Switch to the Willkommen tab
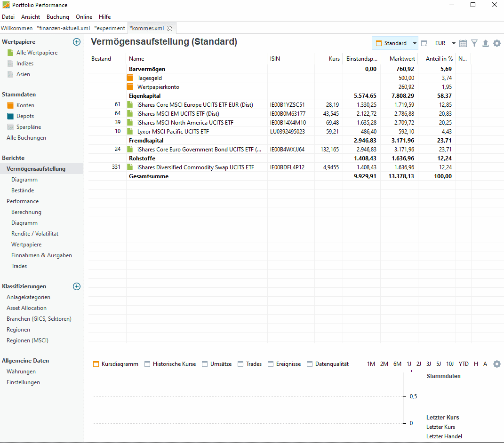The image size is (504, 443). tap(17, 28)
